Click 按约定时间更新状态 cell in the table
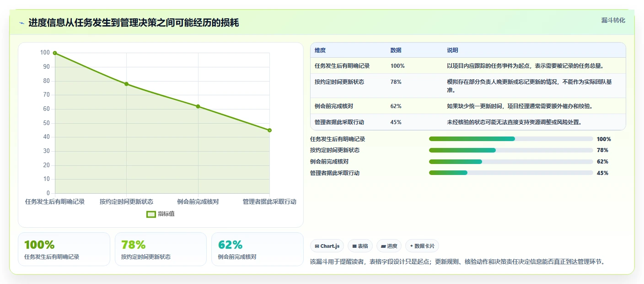The image size is (644, 284). [x=339, y=82]
